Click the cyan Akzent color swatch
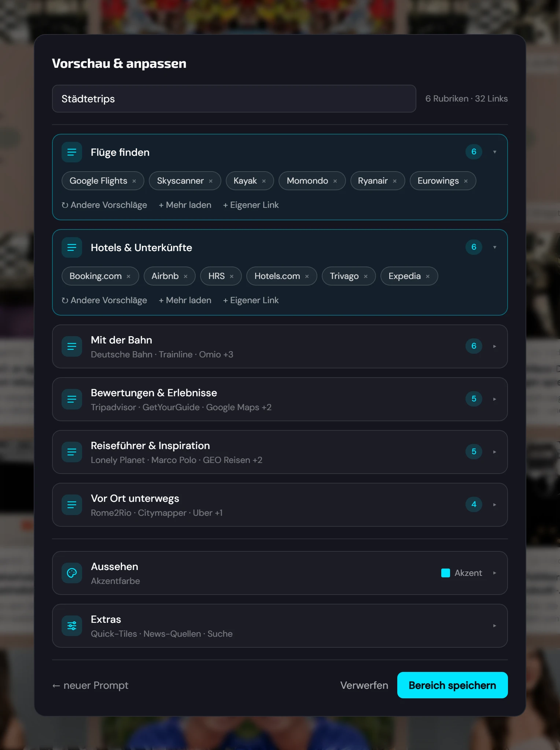 pos(446,573)
